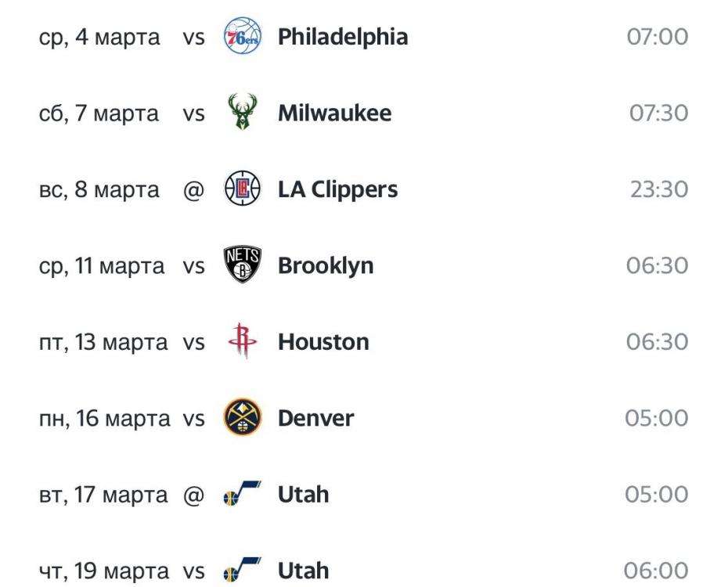Select the Denver Nuggets logo
This screenshot has height=587, width=728.
click(x=242, y=418)
